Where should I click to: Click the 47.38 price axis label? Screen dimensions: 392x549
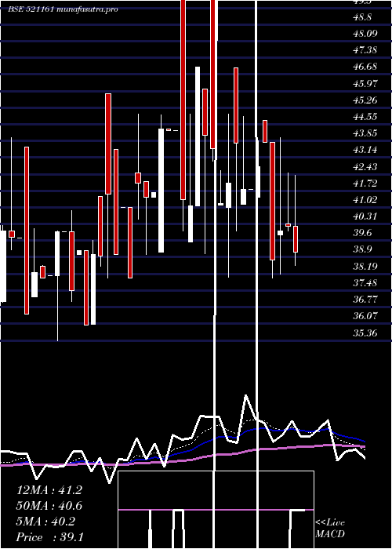tap(365, 50)
